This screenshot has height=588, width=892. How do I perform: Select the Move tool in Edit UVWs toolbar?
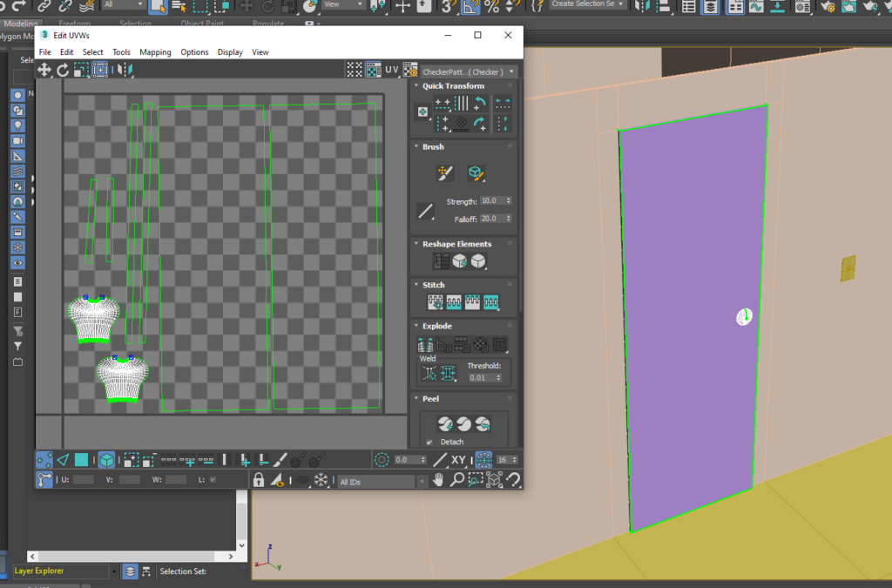point(44,70)
